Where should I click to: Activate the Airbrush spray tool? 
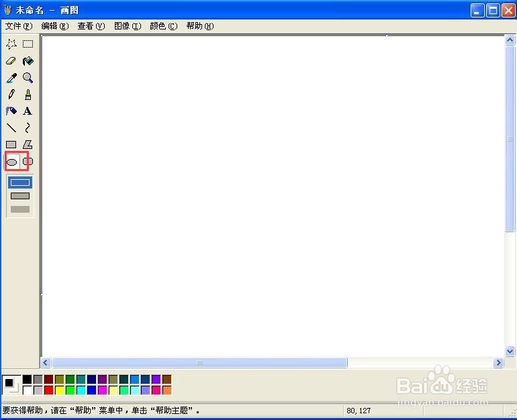tap(11, 111)
